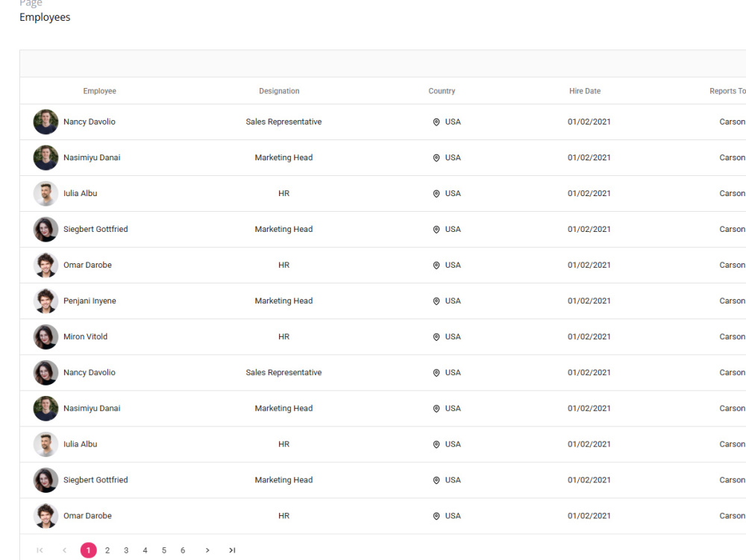This screenshot has height=560, width=746.
Task: Click the second Siegbert Gottfried name
Action: (x=95, y=479)
